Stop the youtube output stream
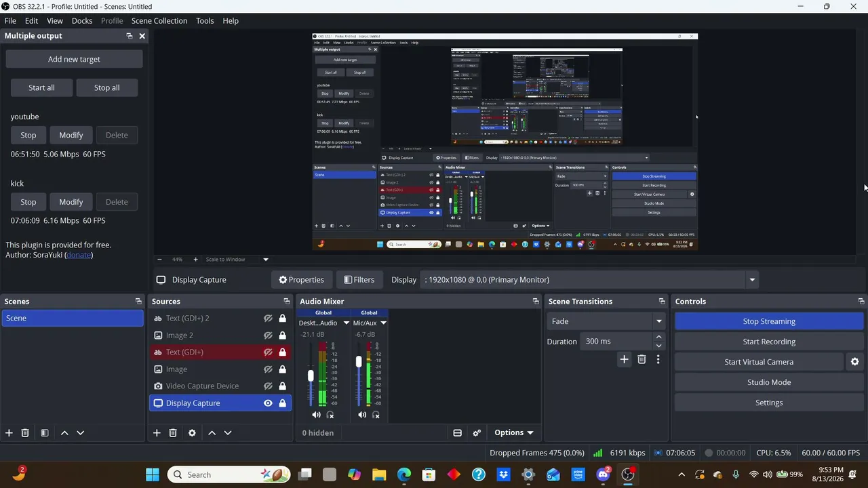This screenshot has width=868, height=488. [28, 135]
